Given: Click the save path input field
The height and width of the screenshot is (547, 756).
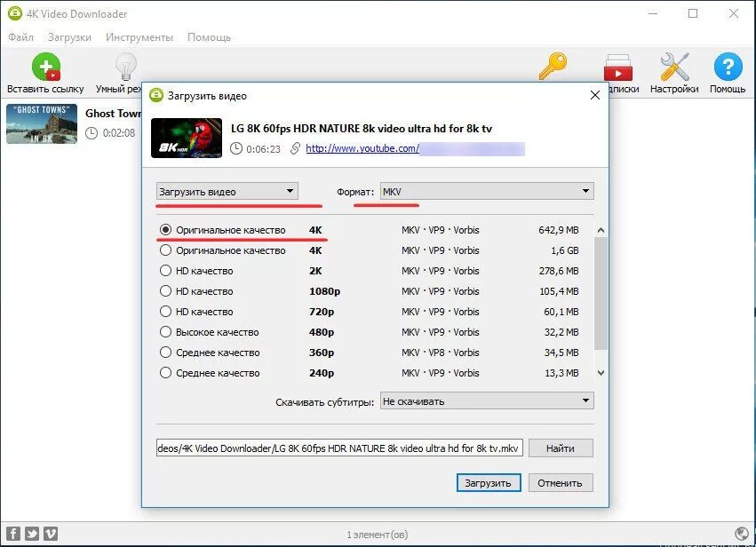Looking at the screenshot, I should click(339, 448).
